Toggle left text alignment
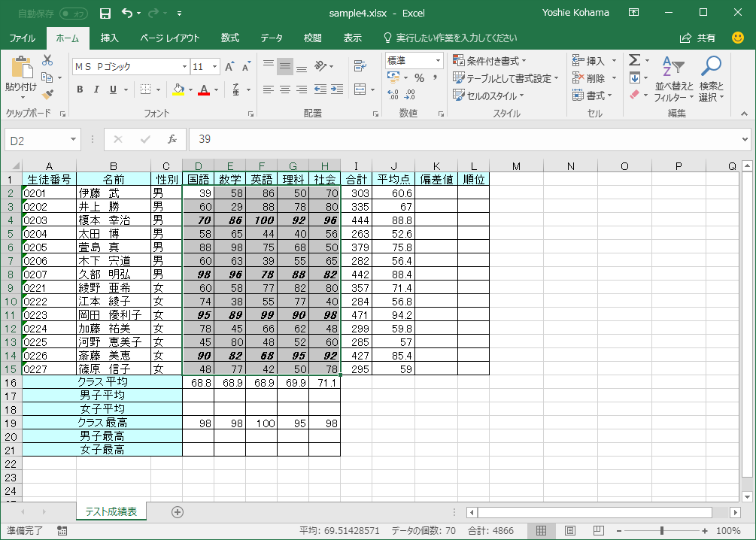 point(269,89)
